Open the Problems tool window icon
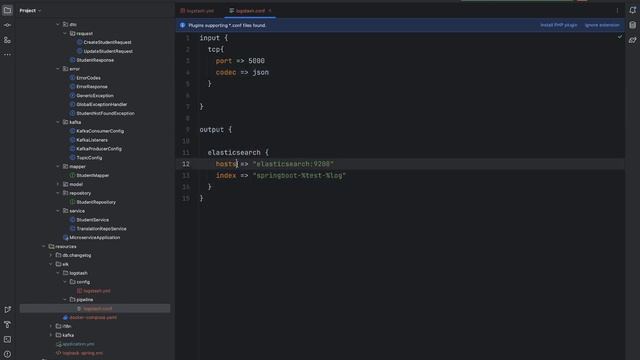640x360 pixels. click(7, 354)
